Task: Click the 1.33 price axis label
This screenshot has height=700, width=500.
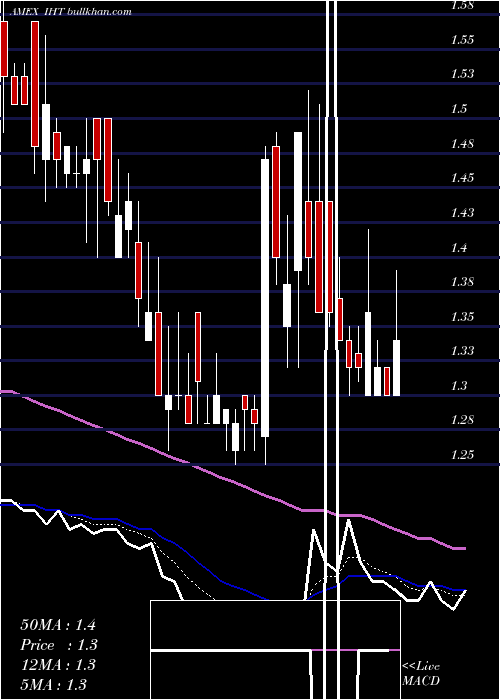Action: pyautogui.click(x=462, y=351)
